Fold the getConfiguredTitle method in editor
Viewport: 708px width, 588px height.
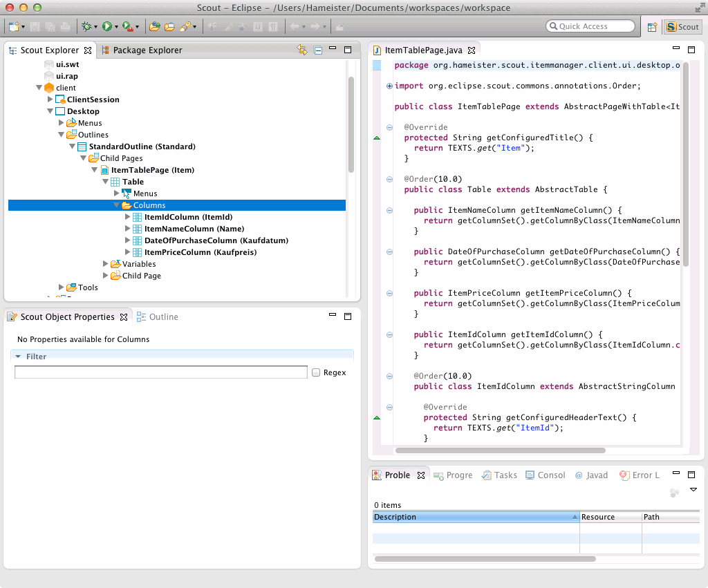click(390, 127)
